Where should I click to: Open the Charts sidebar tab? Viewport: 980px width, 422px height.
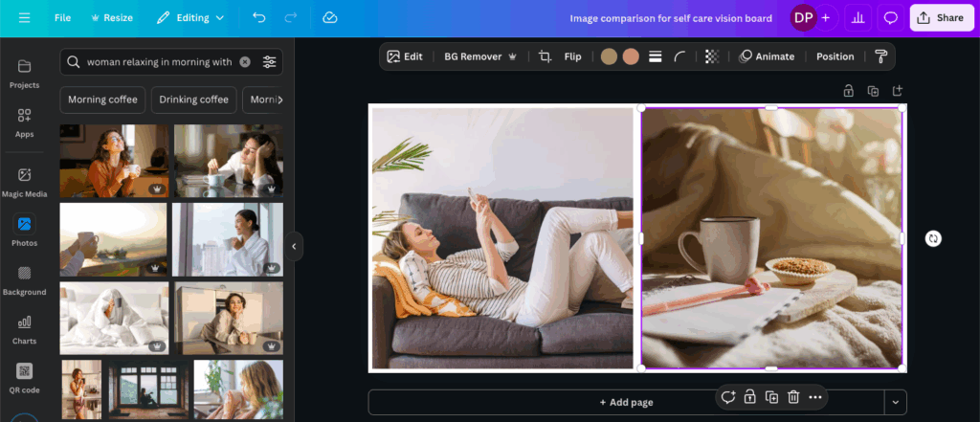pos(24,330)
